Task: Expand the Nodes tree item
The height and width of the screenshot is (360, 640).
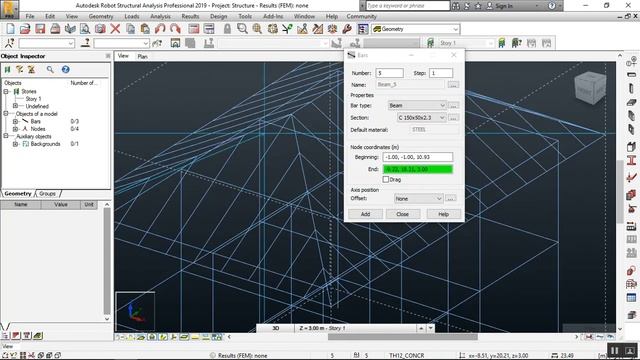Action: 16,129
